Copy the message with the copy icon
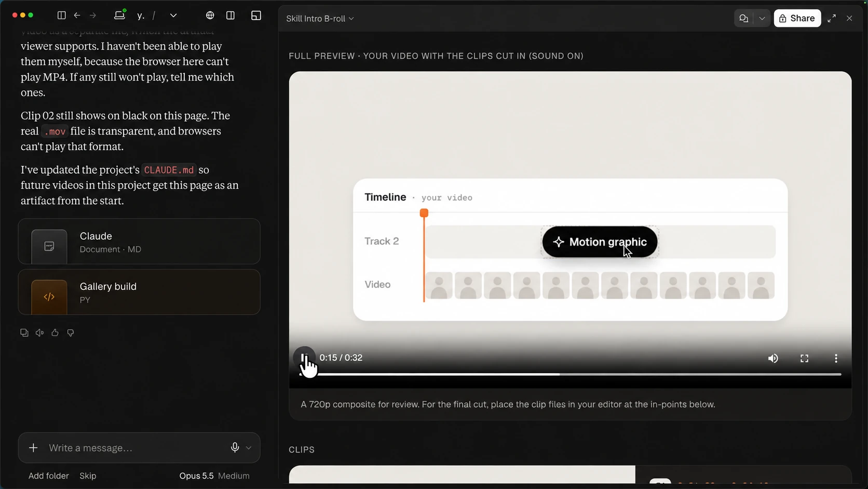Image resolution: width=868 pixels, height=489 pixels. (x=24, y=333)
